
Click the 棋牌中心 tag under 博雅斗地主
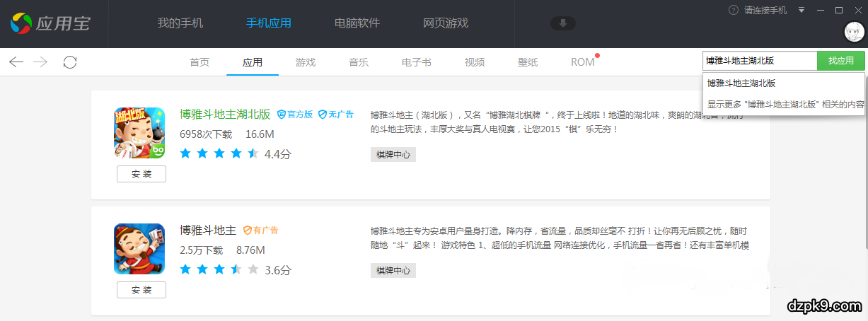tap(393, 270)
